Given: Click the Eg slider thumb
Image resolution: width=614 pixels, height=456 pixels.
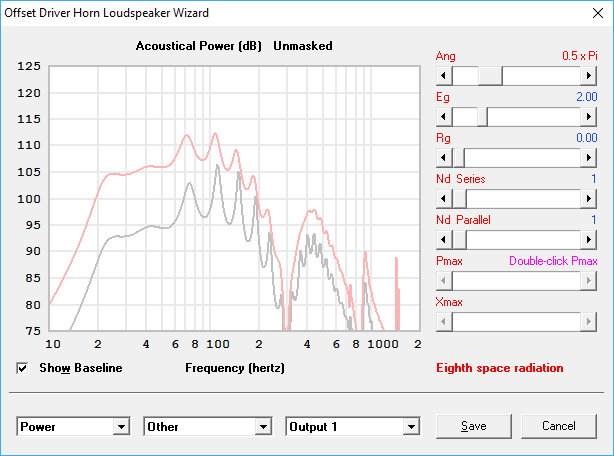Looking at the screenshot, I should pyautogui.click(x=482, y=117).
